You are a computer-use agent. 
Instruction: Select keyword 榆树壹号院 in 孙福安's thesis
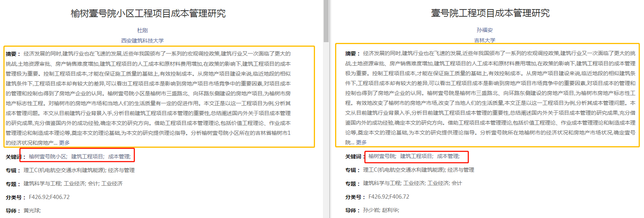(x=382, y=156)
